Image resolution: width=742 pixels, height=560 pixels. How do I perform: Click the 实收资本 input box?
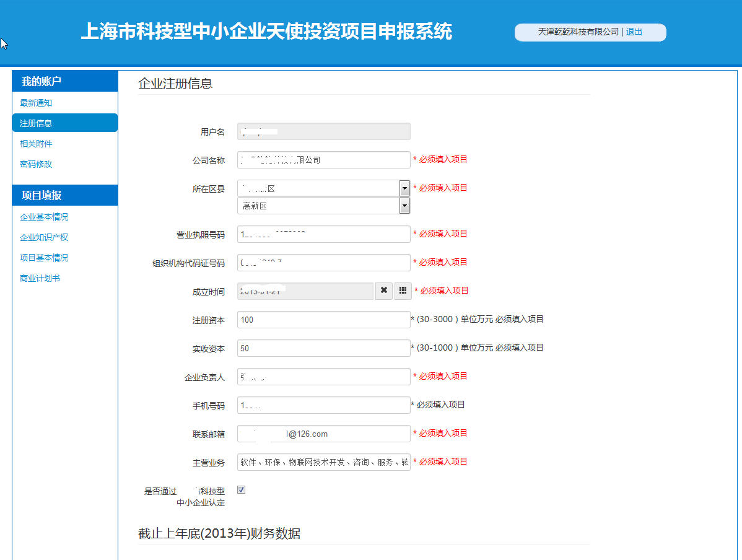(x=323, y=348)
